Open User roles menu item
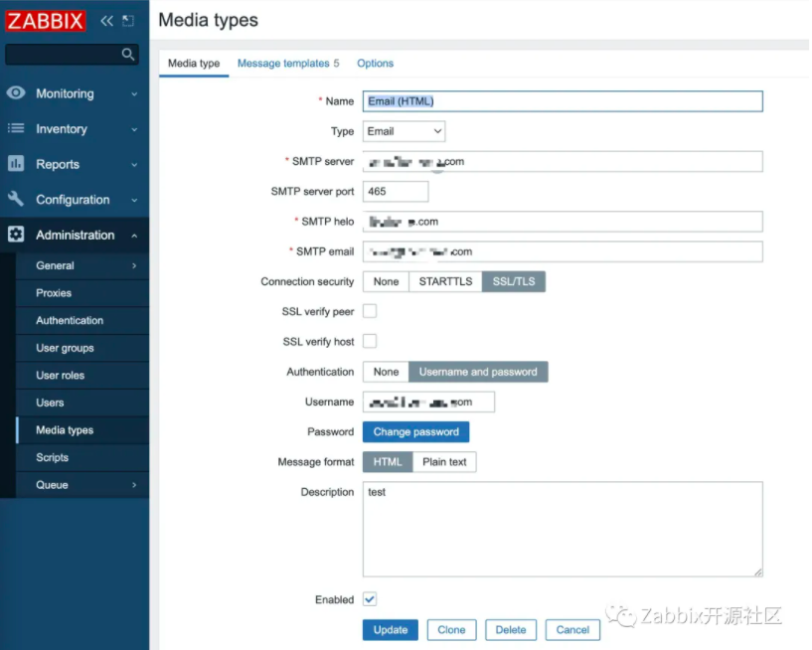 pos(82,376)
